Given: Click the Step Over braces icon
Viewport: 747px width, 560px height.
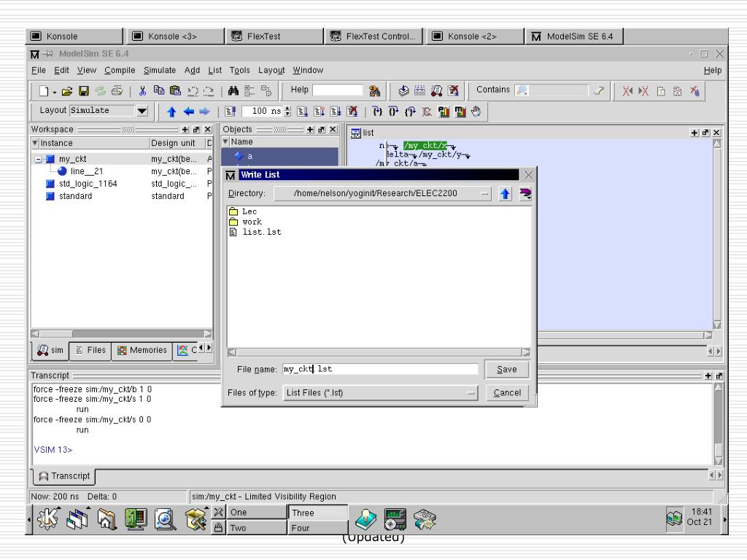Looking at the screenshot, I should click(393, 112).
